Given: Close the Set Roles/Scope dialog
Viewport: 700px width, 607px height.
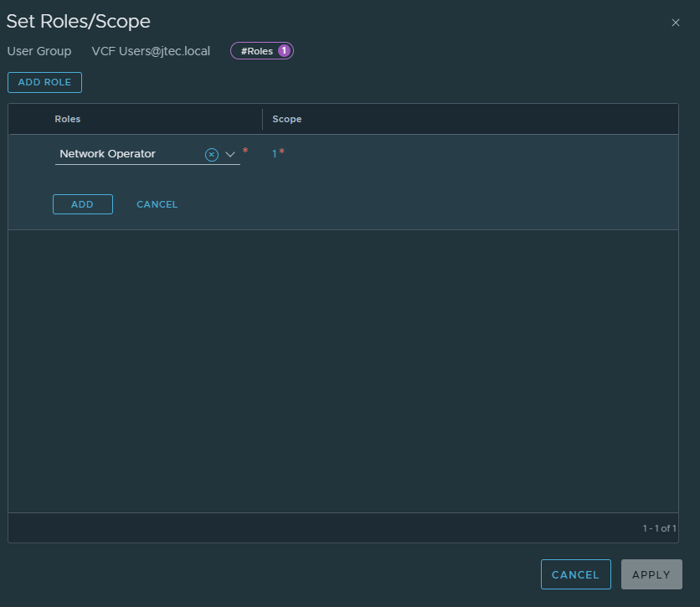Looking at the screenshot, I should [676, 23].
